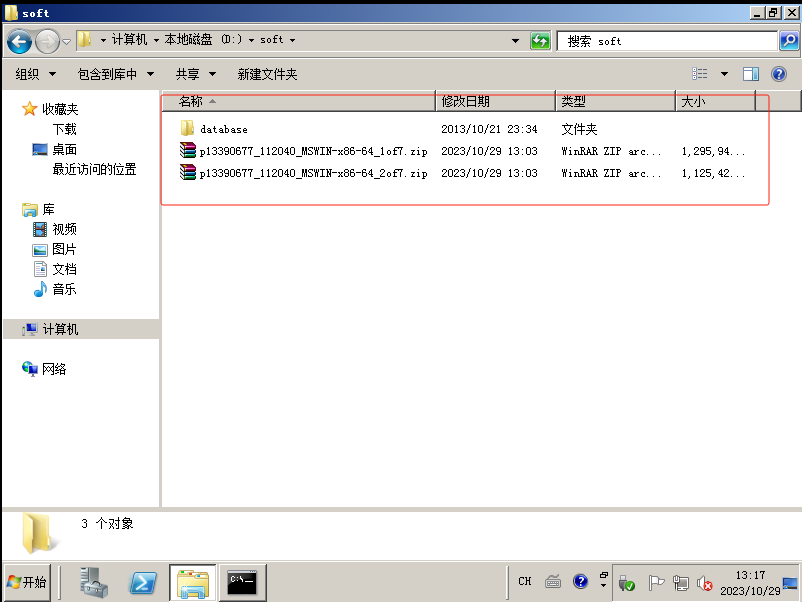Open the 音乐 library

pyautogui.click(x=64, y=289)
